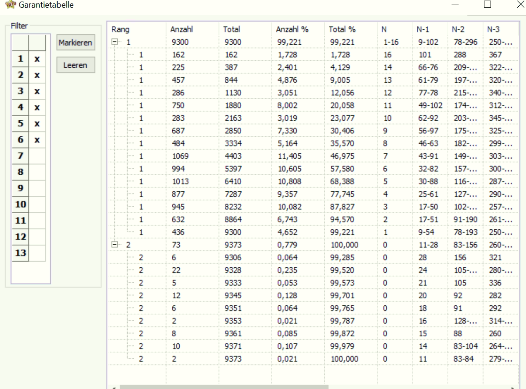Select the row with Anzahl 1013
526x389 pixels.
pyautogui.click(x=314, y=181)
